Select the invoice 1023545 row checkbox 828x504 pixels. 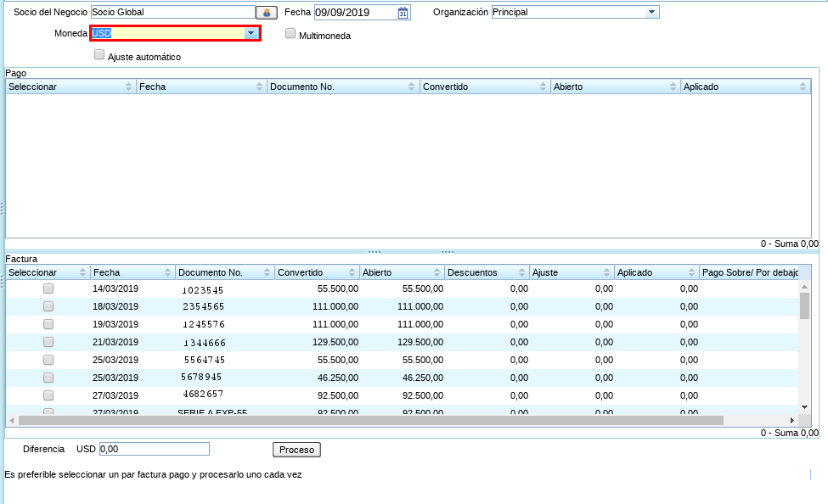point(48,288)
